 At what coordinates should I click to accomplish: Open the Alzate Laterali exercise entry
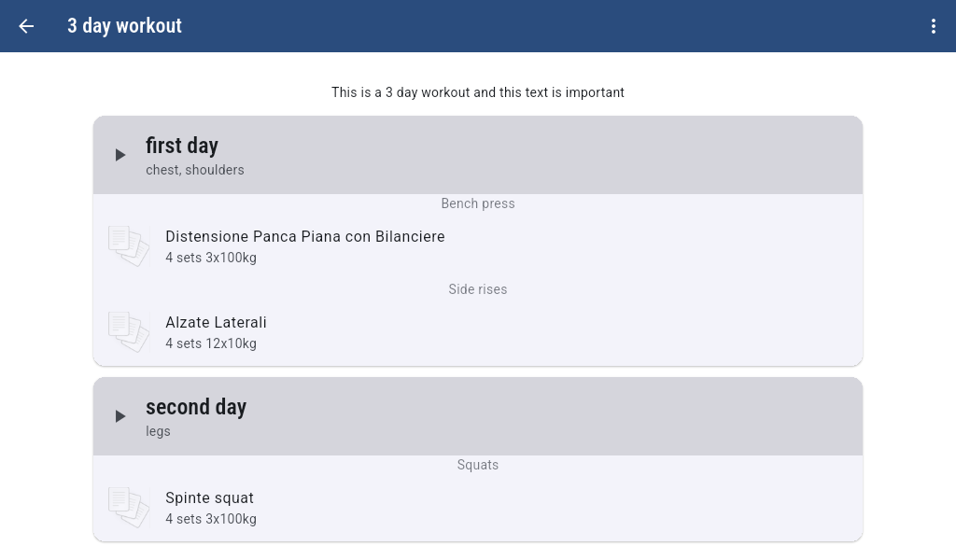point(216,323)
